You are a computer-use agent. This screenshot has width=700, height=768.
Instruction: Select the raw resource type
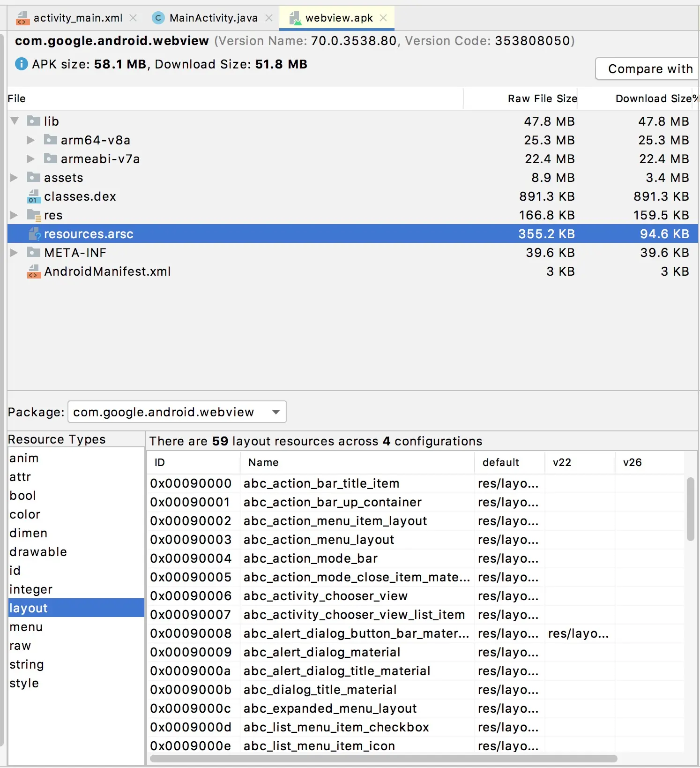(76, 646)
